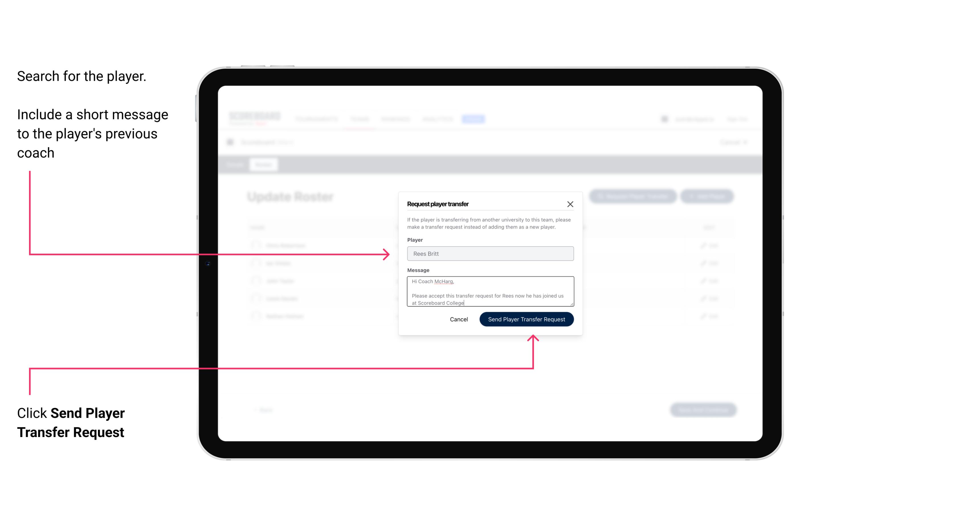The image size is (980, 527).
Task: Click the Cancel button in dialog
Action: point(458,319)
